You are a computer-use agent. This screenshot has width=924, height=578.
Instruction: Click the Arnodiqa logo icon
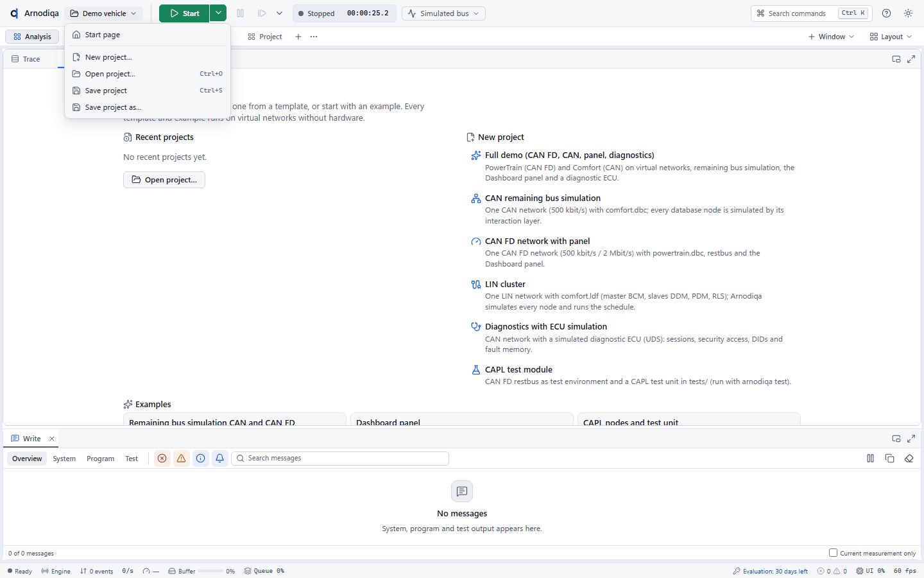(x=14, y=13)
